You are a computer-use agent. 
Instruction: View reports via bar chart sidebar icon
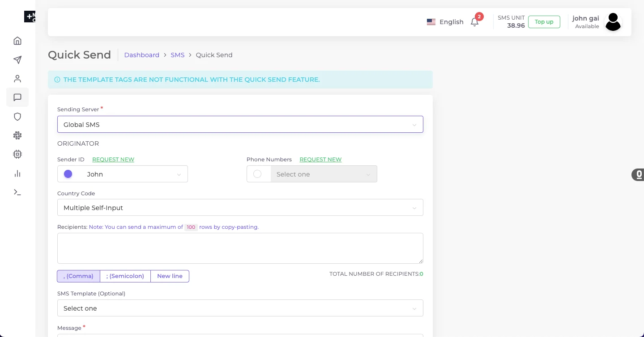17,173
